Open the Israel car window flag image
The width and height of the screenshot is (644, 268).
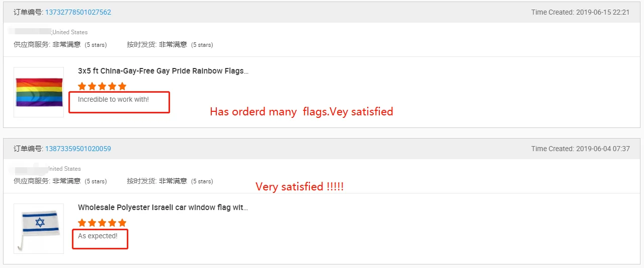click(39, 228)
